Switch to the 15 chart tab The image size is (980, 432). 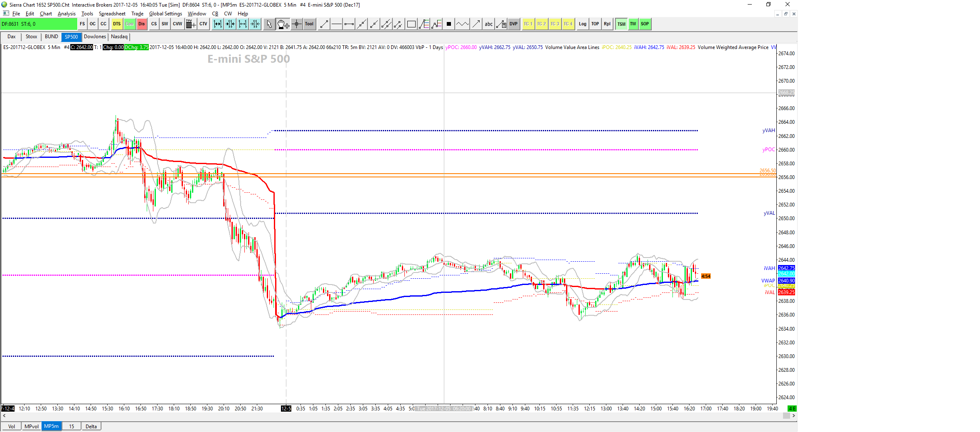[71, 427]
